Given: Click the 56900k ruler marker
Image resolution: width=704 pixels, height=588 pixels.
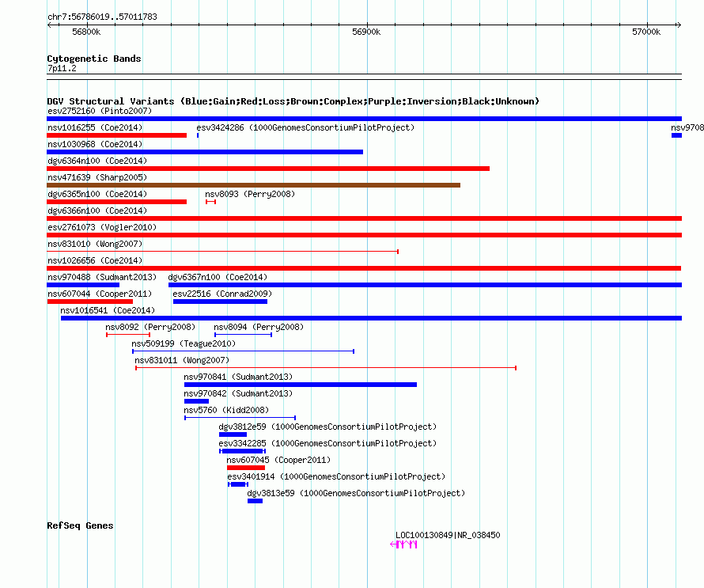Looking at the screenshot, I should point(366,32).
